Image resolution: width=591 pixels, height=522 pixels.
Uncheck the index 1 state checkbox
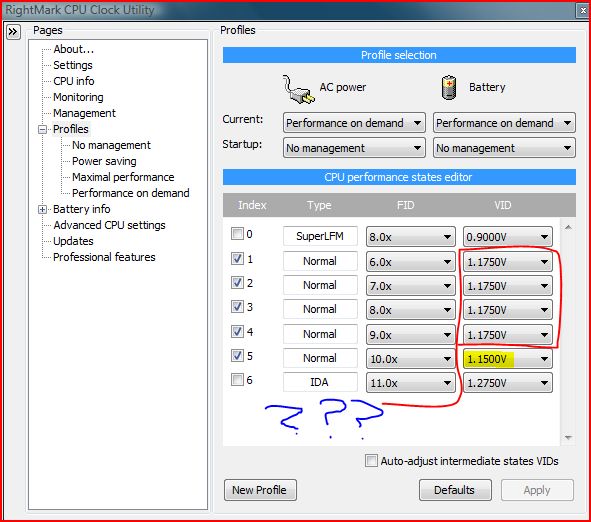[237, 259]
